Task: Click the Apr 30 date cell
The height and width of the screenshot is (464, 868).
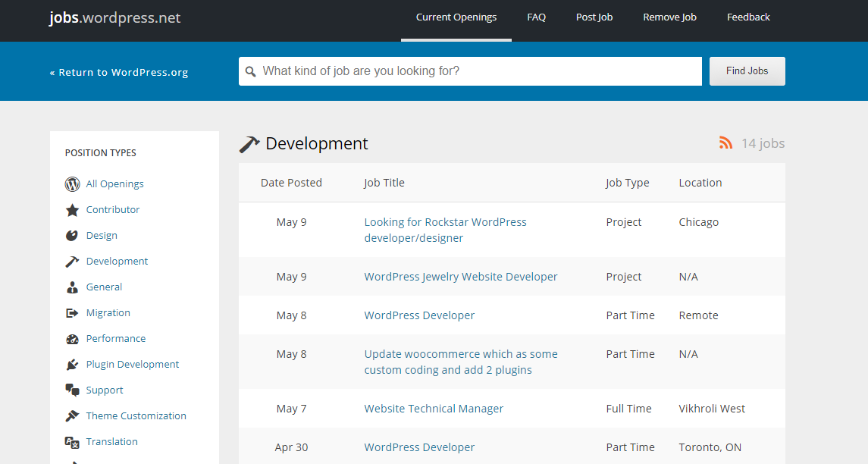Action: 291,447
